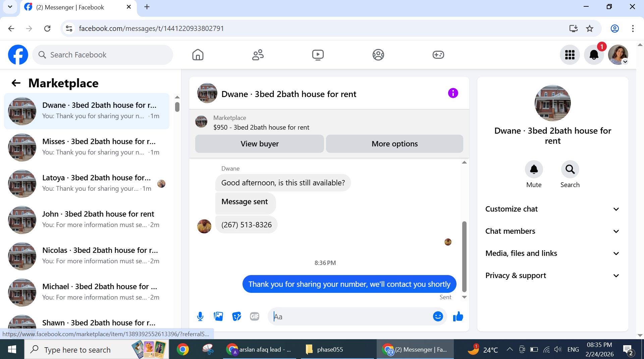Expand Media, files and links section
644x359 pixels.
coord(552,253)
